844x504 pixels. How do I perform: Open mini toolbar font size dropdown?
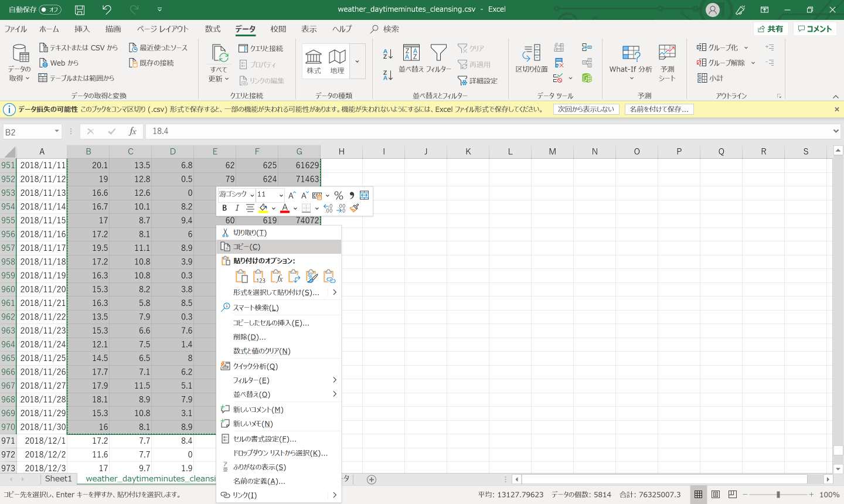click(281, 195)
